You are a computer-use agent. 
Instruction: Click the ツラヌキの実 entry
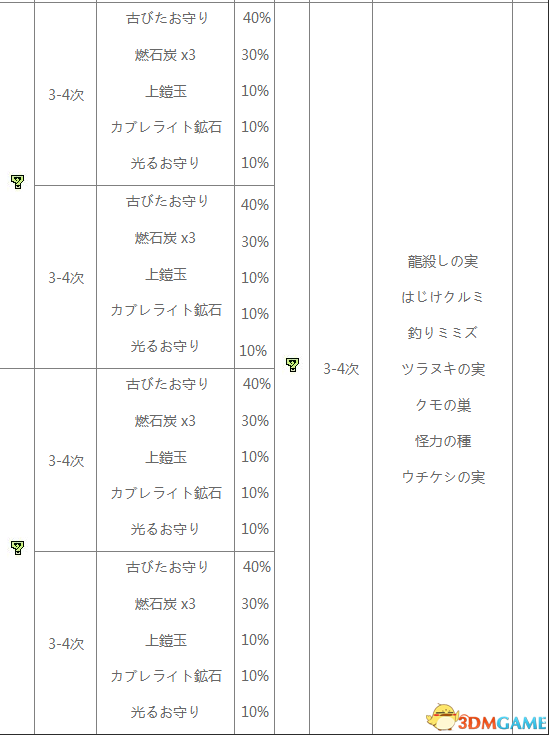(x=443, y=369)
